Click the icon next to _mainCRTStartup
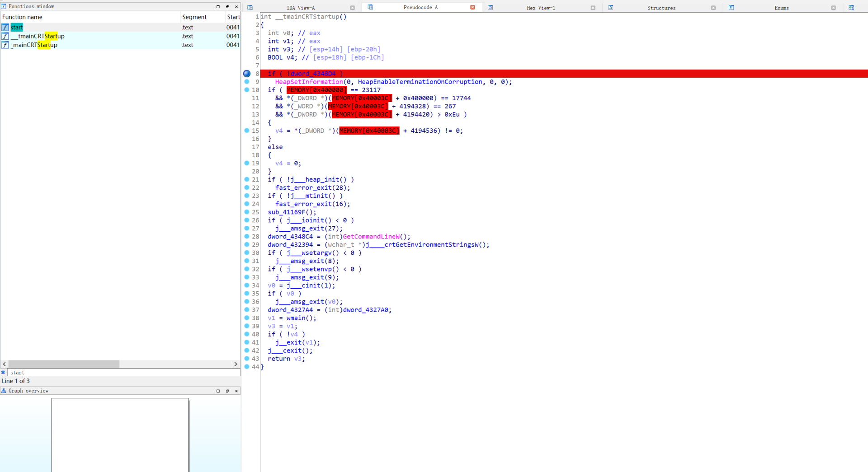This screenshot has height=472, width=868. coord(5,45)
